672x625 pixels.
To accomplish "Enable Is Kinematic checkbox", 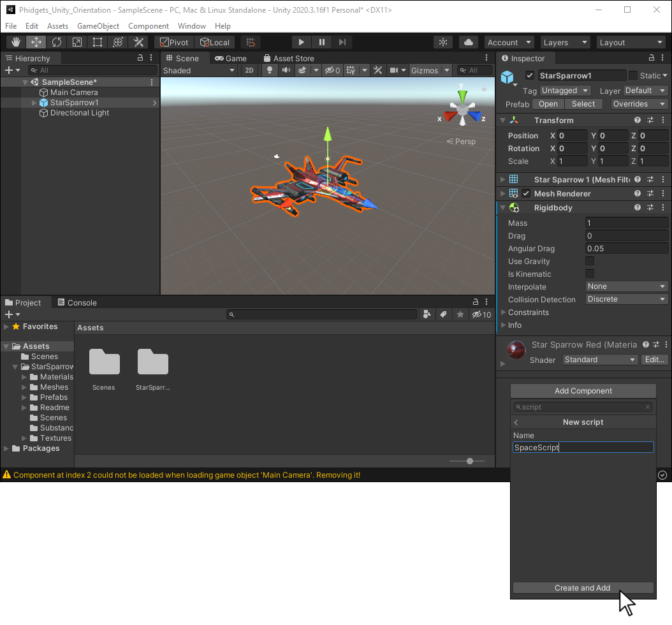I will (590, 274).
